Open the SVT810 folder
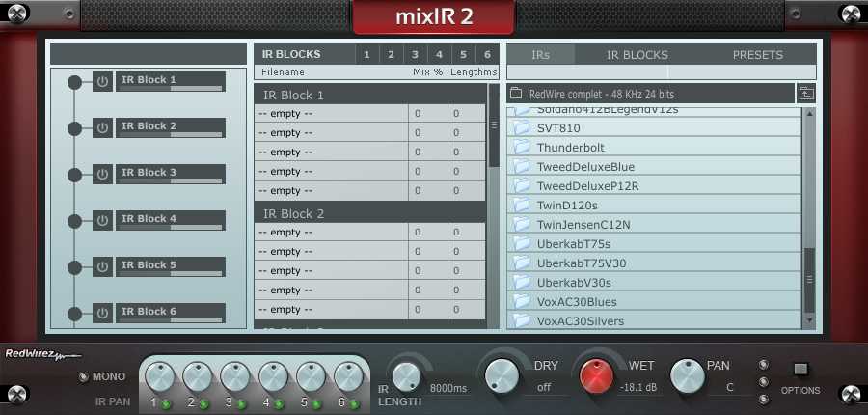 (558, 128)
